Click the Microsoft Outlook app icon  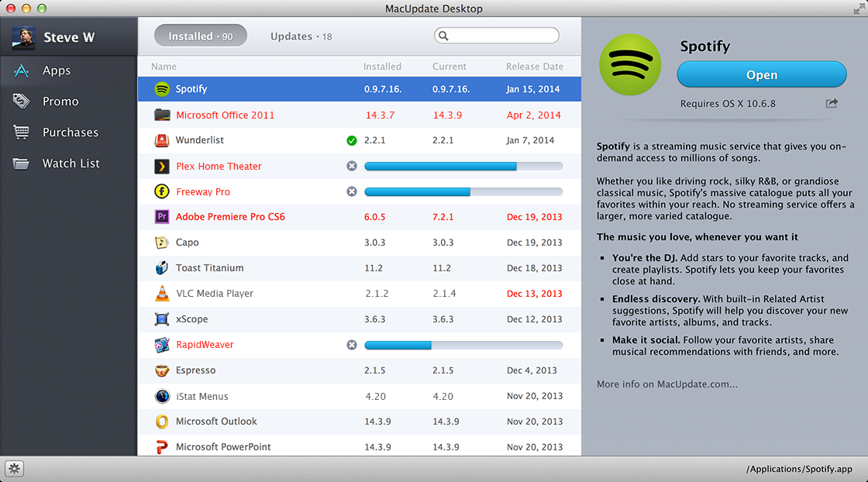coord(162,422)
